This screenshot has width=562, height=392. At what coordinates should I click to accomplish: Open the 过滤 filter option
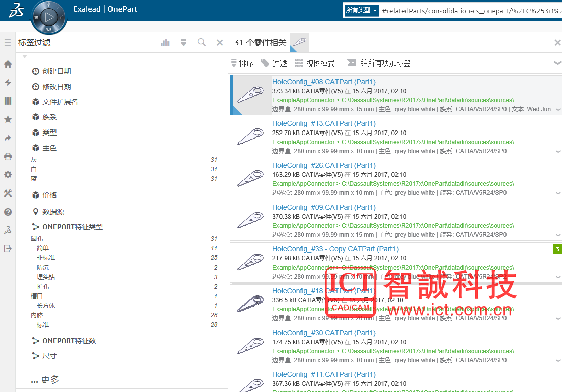(274, 63)
